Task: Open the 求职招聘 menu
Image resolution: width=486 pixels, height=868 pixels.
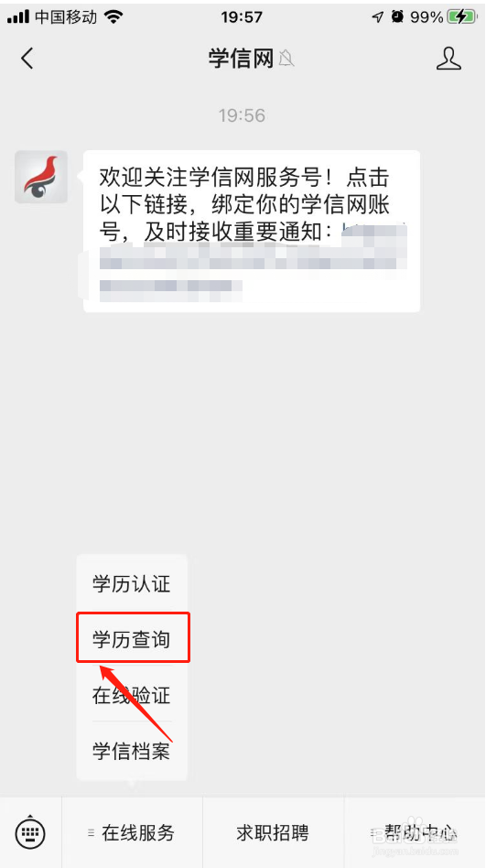Action: pyautogui.click(x=273, y=832)
